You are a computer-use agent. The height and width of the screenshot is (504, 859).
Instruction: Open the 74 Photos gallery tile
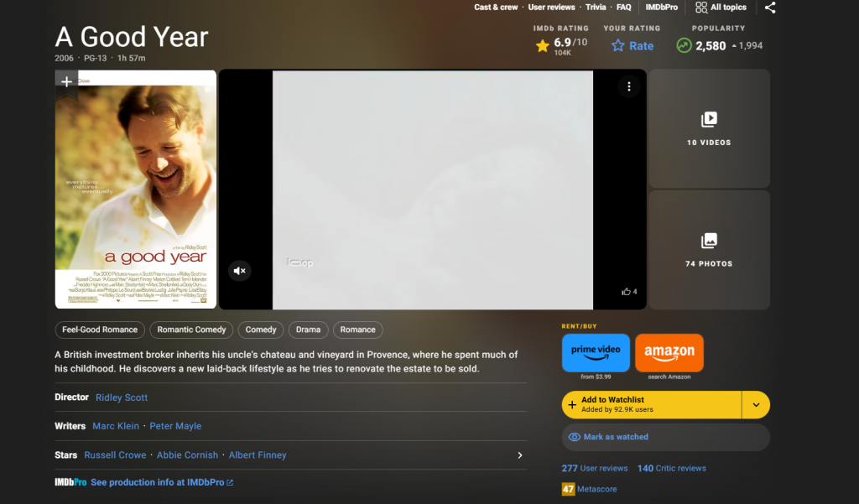tap(709, 251)
